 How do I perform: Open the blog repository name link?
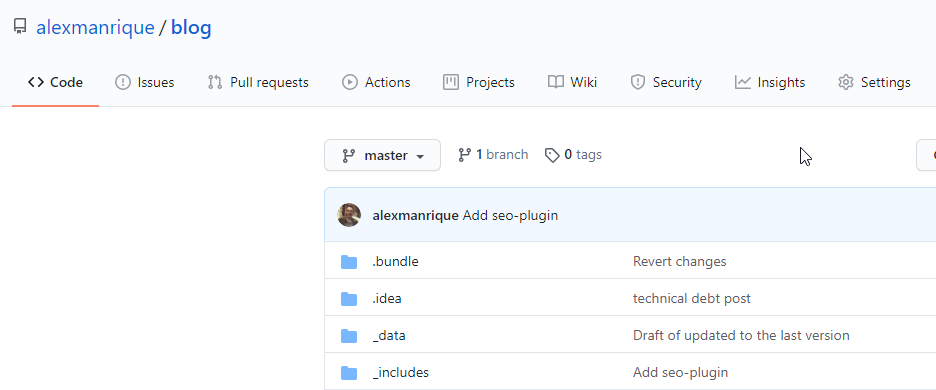click(191, 27)
